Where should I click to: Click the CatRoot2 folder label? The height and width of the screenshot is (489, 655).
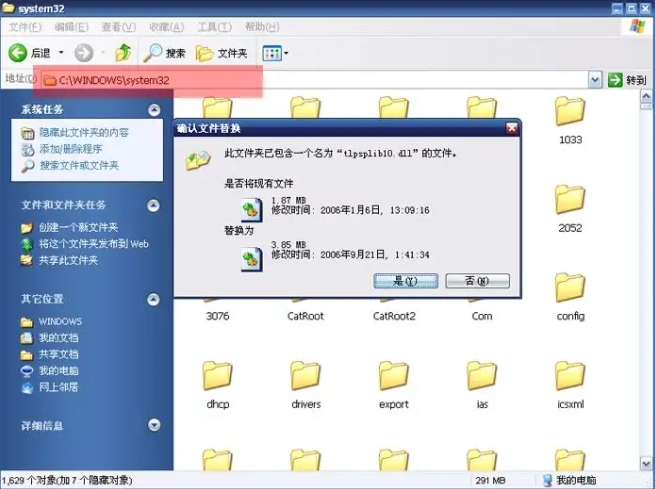(x=394, y=316)
